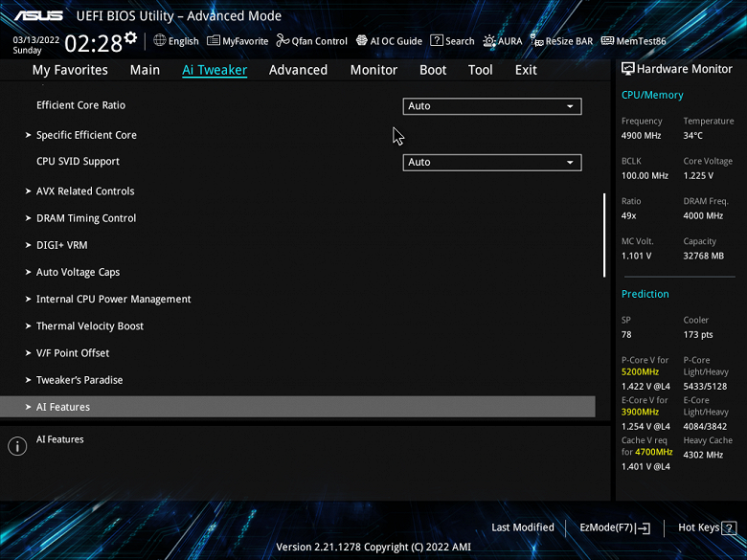Click Last Modified button
Viewport: 747px width, 560px height.
523,527
